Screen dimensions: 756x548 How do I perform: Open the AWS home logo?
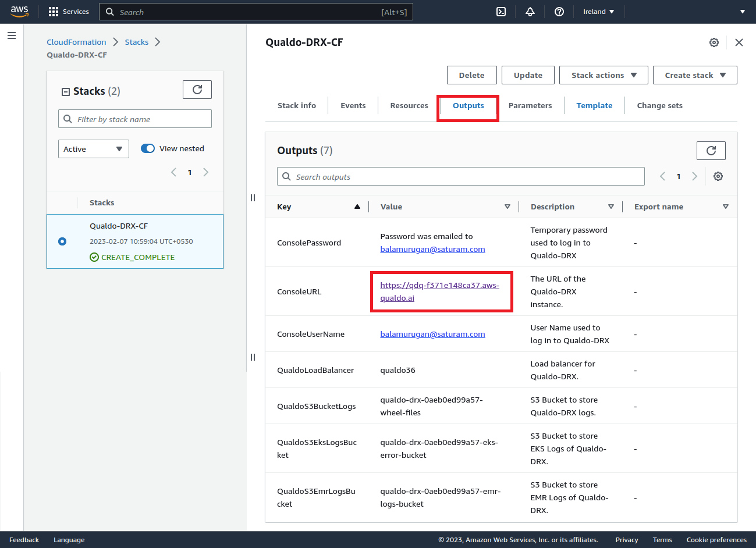pos(19,12)
